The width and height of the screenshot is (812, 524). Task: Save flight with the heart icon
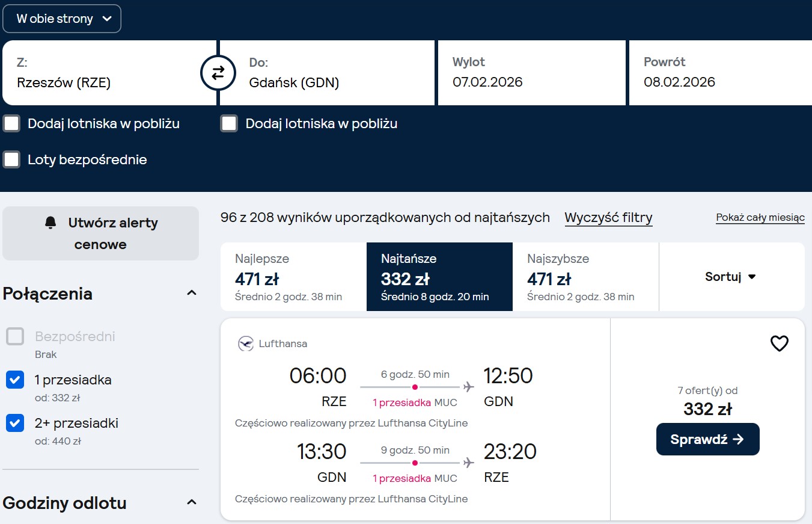779,344
